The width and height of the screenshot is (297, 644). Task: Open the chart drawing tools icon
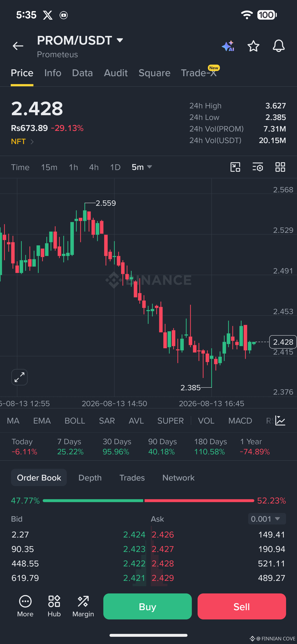[x=235, y=167]
